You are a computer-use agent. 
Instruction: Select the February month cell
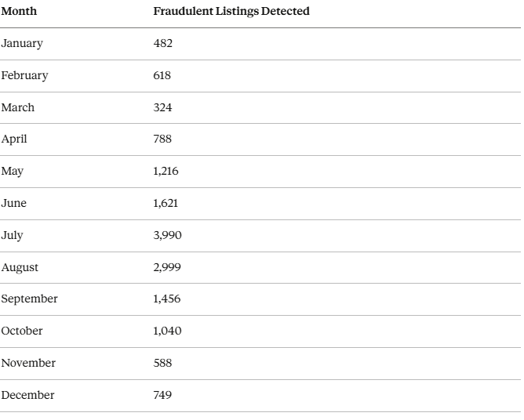click(24, 76)
